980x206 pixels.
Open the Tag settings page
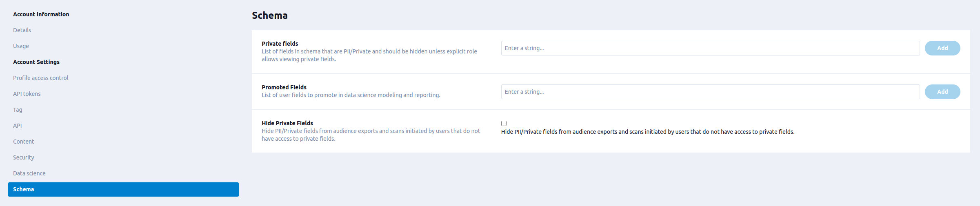18,110
